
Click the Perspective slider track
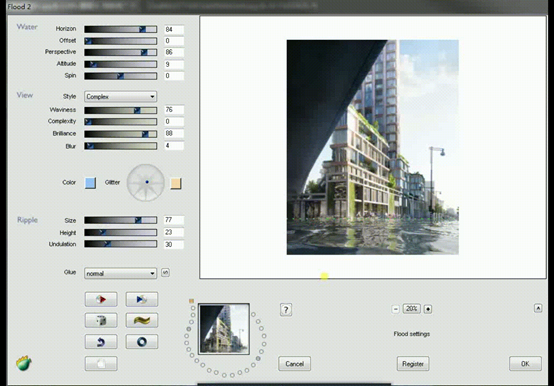[x=120, y=52]
